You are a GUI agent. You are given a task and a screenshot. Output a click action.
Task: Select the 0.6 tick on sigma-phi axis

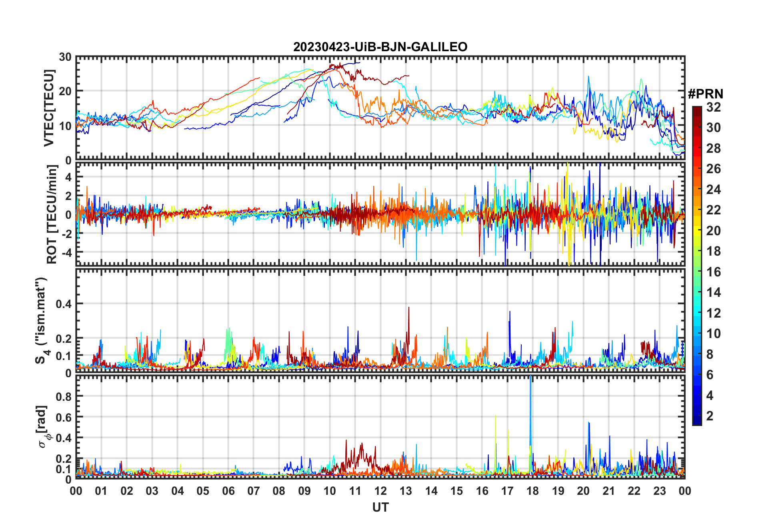(x=64, y=417)
